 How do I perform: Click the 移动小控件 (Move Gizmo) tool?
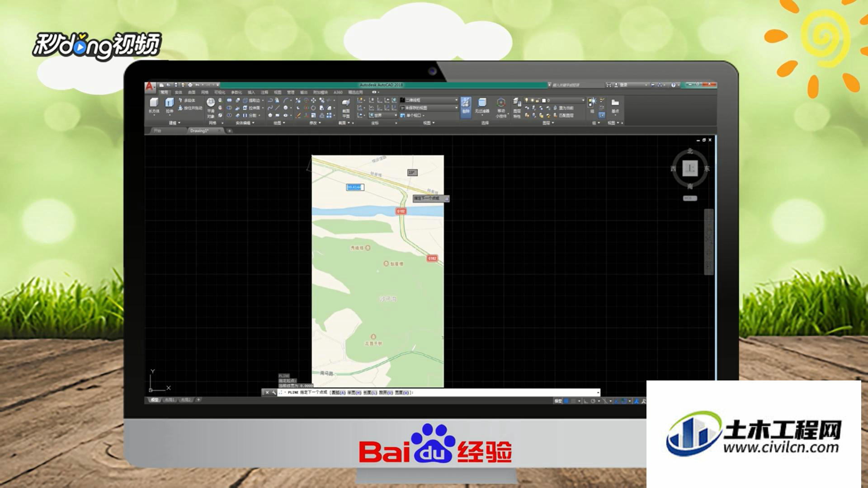pos(501,108)
